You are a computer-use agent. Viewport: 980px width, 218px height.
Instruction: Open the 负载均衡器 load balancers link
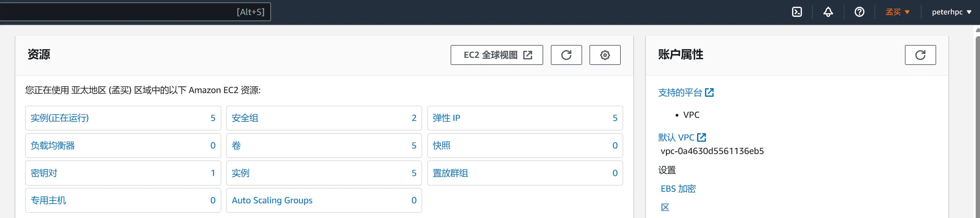click(52, 145)
